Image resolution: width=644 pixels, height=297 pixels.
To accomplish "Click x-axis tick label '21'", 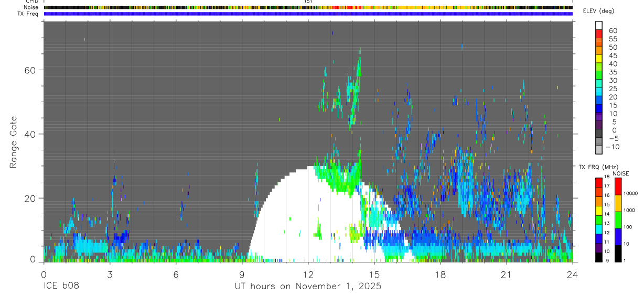I will (x=507, y=274).
